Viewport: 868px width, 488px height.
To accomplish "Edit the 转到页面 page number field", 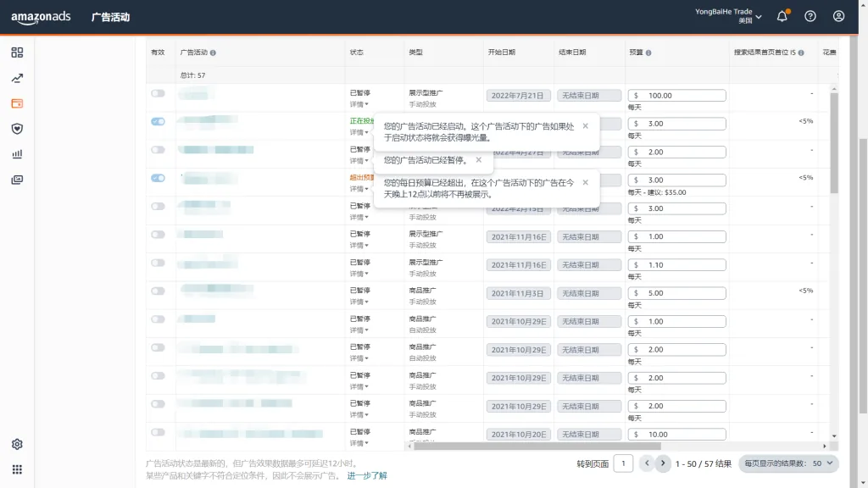I will pyautogui.click(x=623, y=463).
